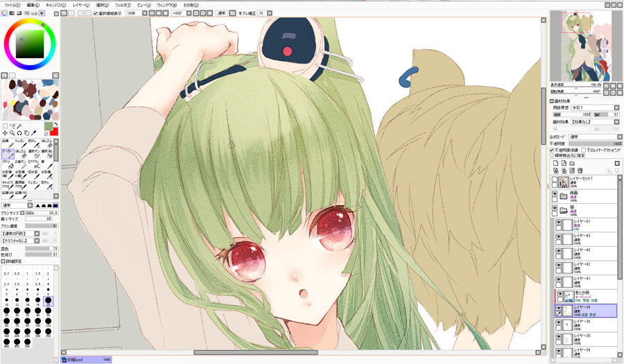624x364 pixels.
Task: Click the green foreground color swatch
Action: click(x=48, y=126)
